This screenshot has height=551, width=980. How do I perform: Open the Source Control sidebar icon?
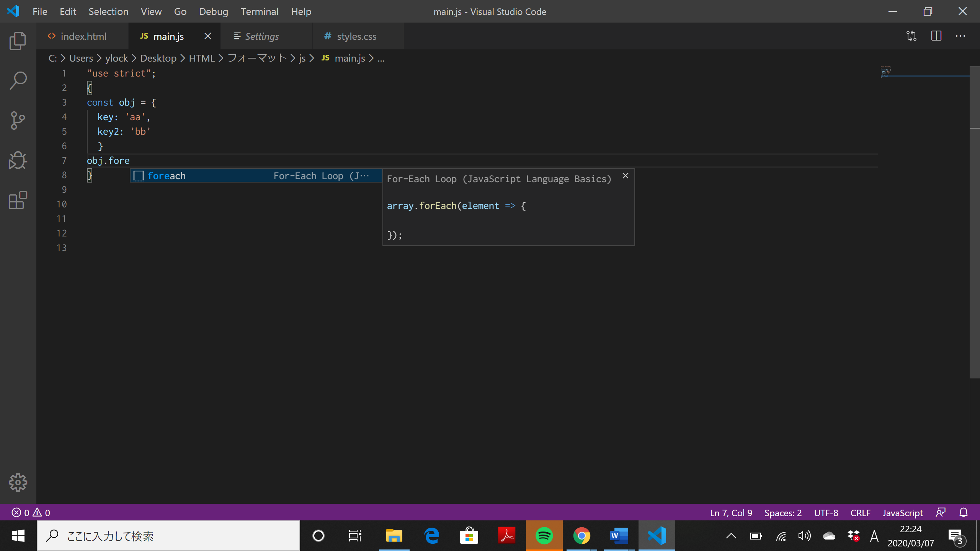[17, 121]
